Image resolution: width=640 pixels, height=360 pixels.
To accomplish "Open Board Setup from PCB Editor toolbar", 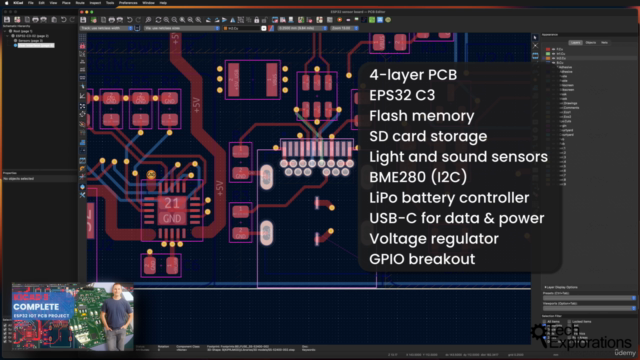I will [93, 20].
